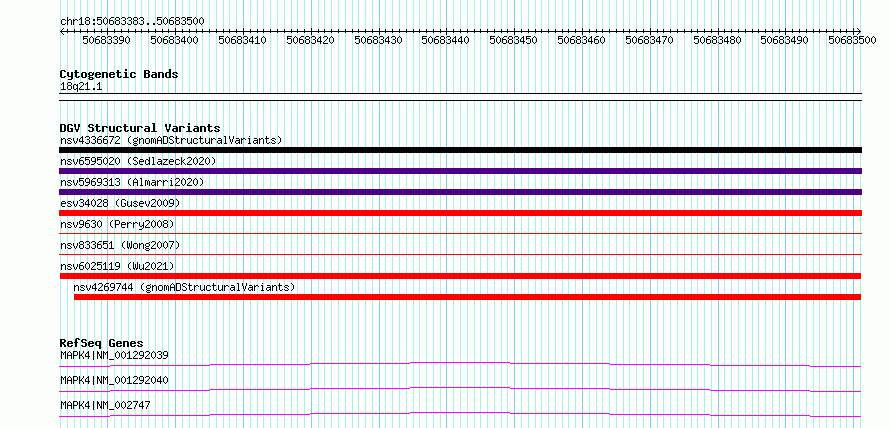Select the RefSeq Genes track heading
The width and height of the screenshot is (890, 428).
click(101, 343)
